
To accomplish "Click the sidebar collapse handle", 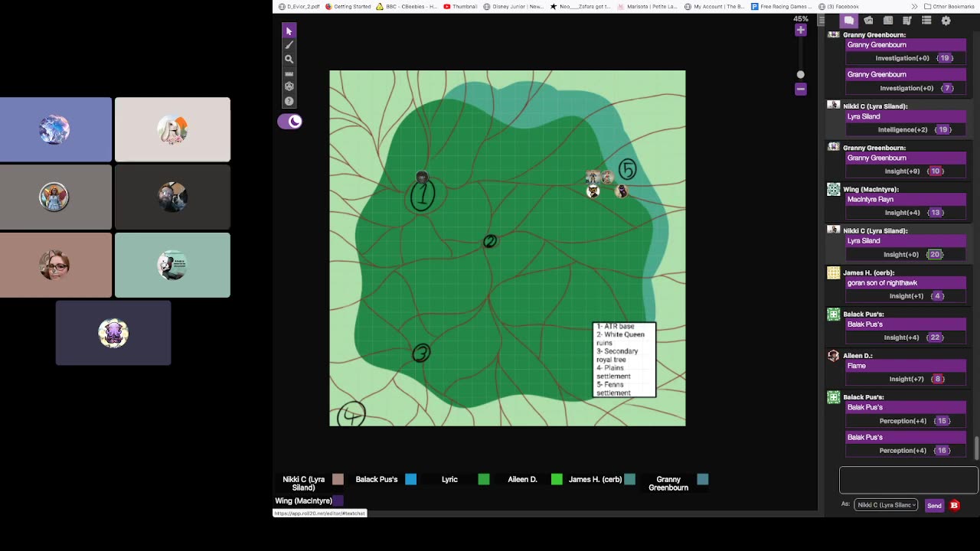I will click(x=822, y=21).
